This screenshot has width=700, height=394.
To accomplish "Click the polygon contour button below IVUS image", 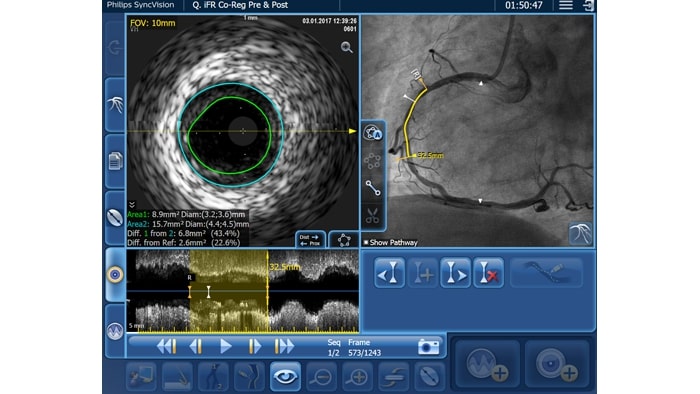I will 344,240.
